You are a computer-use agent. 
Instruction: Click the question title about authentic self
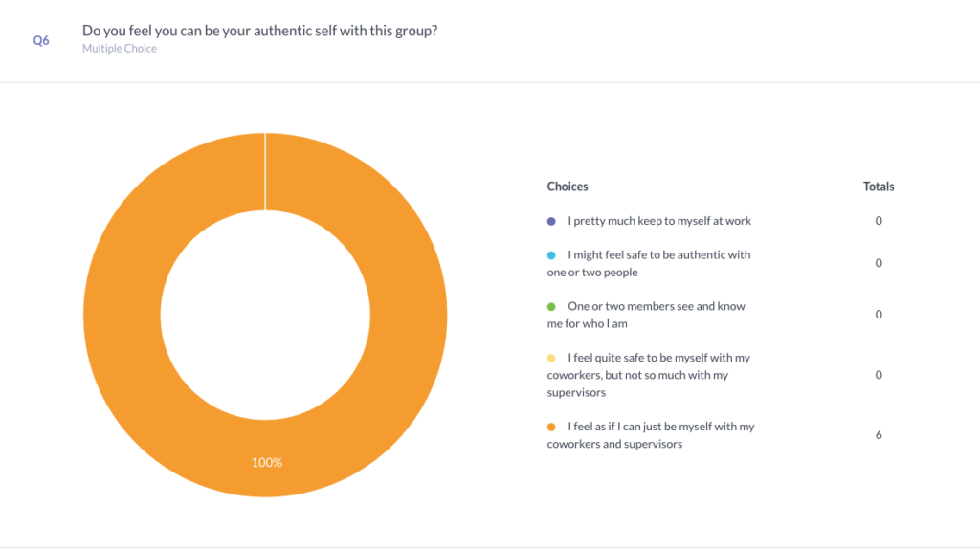(x=260, y=31)
